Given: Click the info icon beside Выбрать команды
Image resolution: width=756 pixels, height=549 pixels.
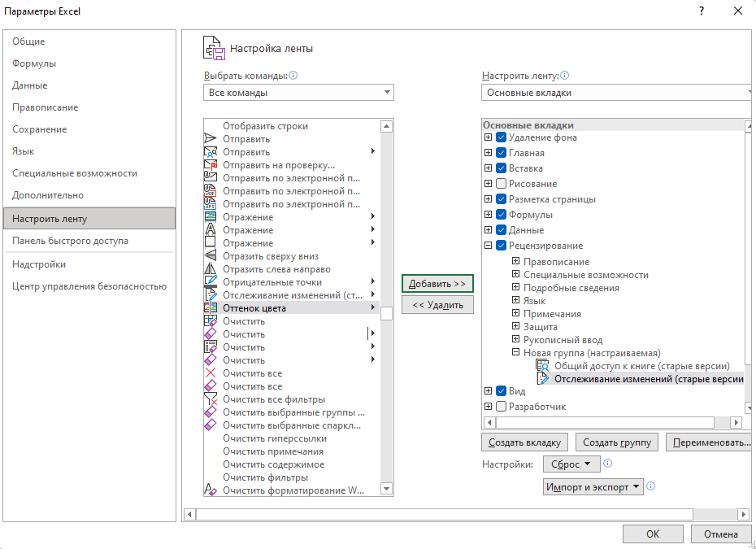Looking at the screenshot, I should [293, 76].
